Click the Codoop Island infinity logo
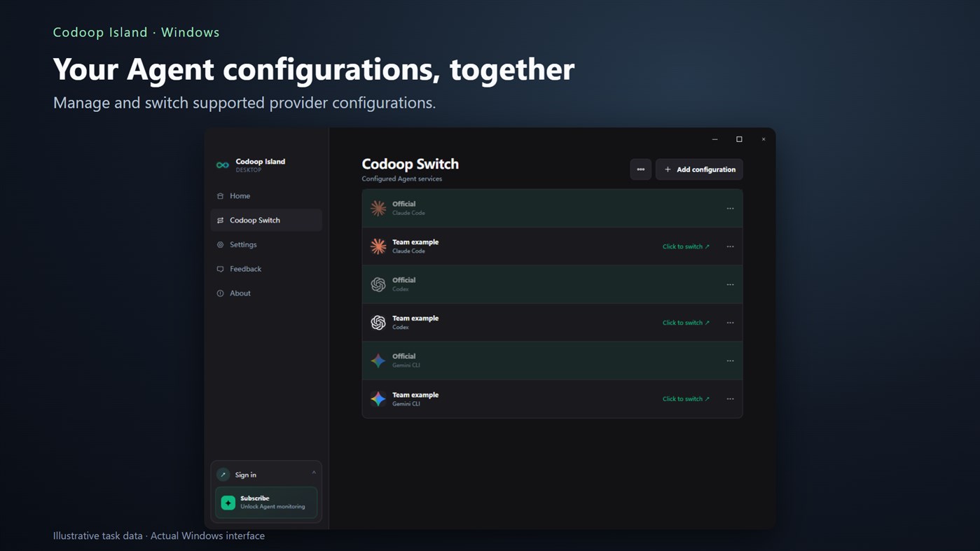Viewport: 980px width, 551px height. pos(223,165)
